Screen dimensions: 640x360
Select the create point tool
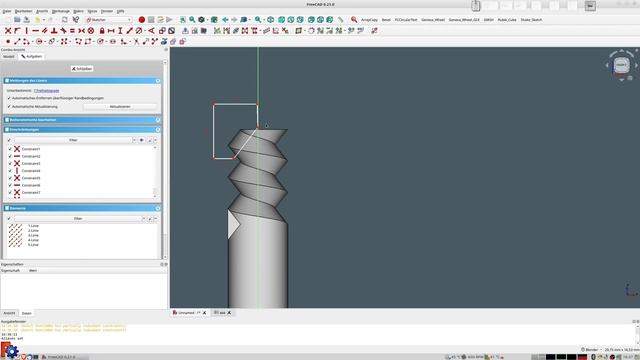coord(8,42)
